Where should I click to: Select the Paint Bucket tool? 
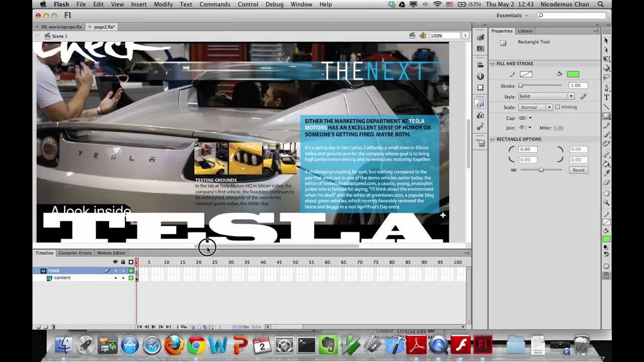tap(606, 163)
